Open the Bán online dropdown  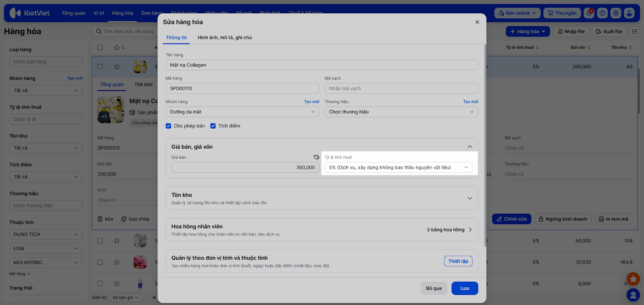point(518,13)
